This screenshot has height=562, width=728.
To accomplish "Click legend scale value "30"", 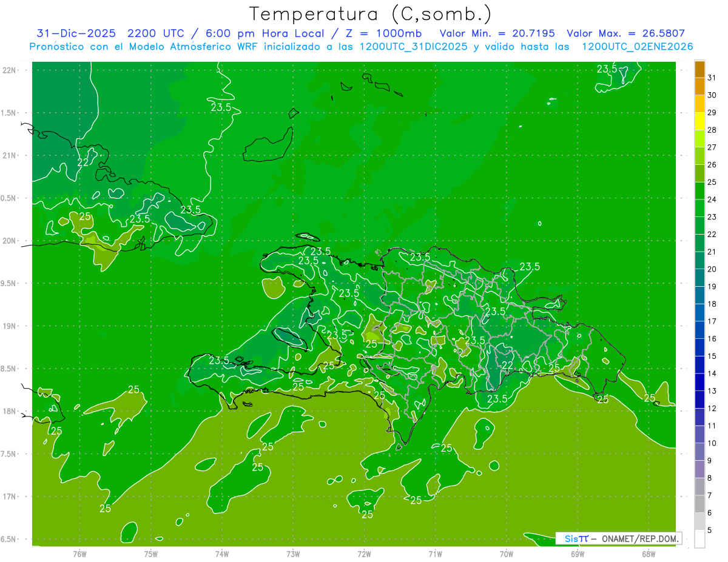I will click(x=712, y=95).
